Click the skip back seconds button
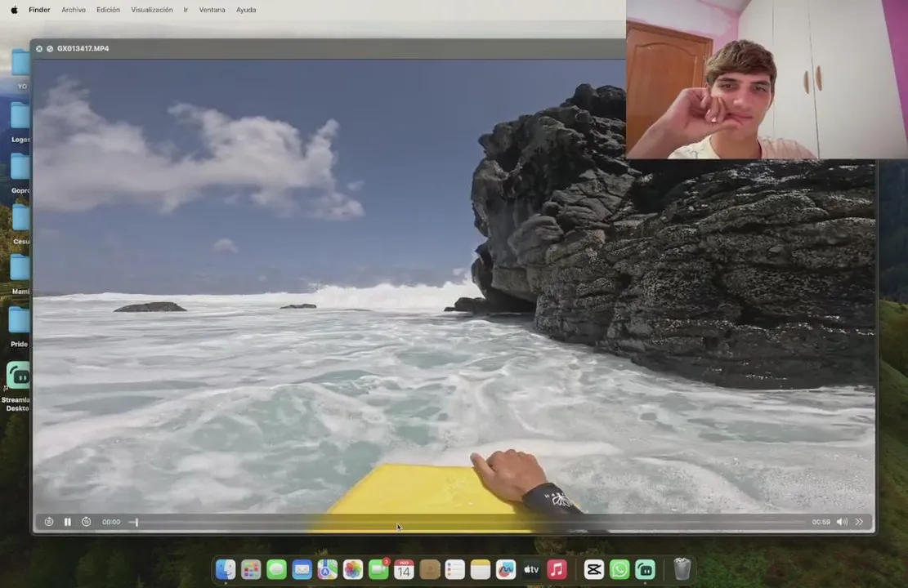 coord(49,522)
